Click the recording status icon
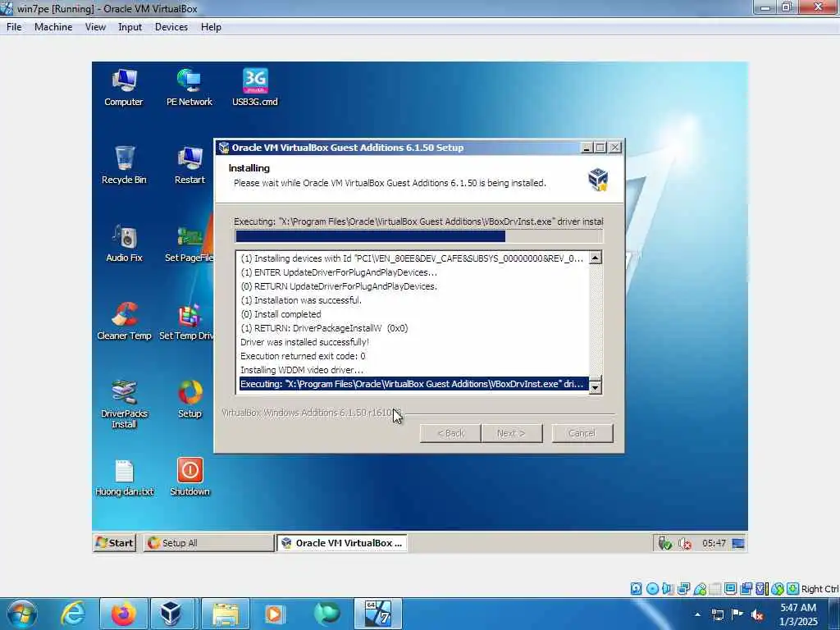The width and height of the screenshot is (840, 630). coord(746,589)
